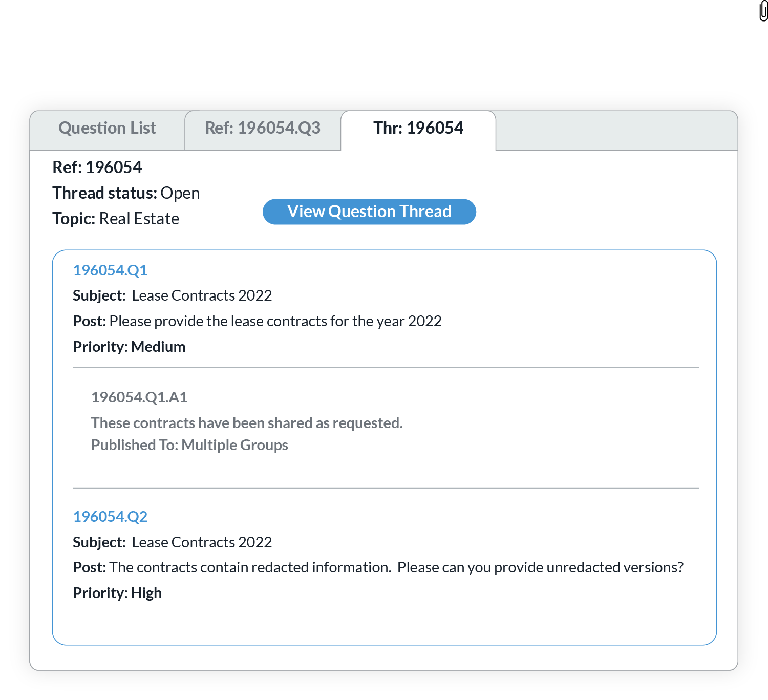
Task: Open the Ref: 196054.Q3 tab
Action: (x=263, y=128)
